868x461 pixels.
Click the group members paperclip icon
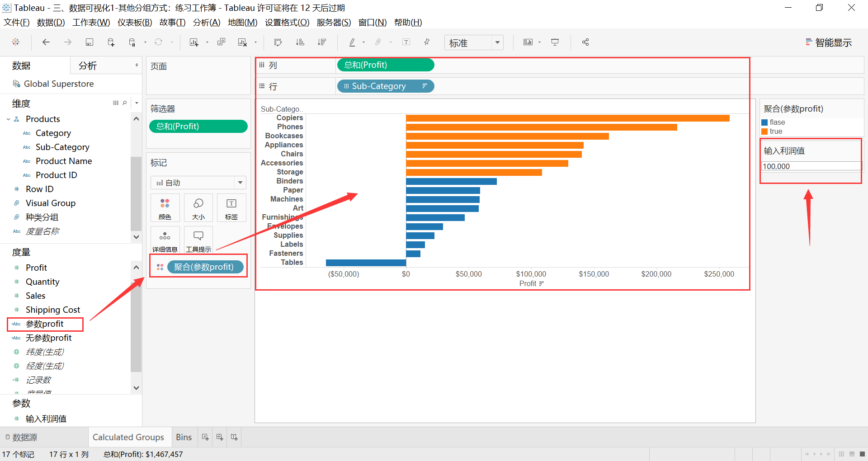378,42
